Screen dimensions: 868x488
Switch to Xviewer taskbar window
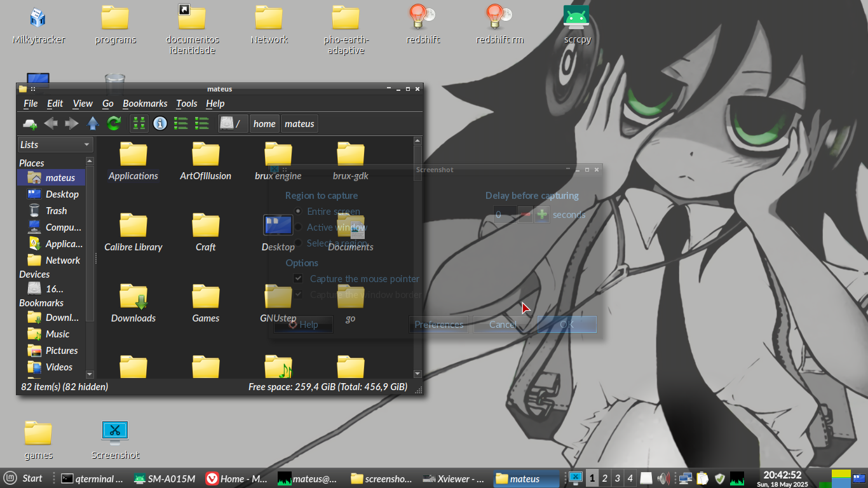[454, 478]
